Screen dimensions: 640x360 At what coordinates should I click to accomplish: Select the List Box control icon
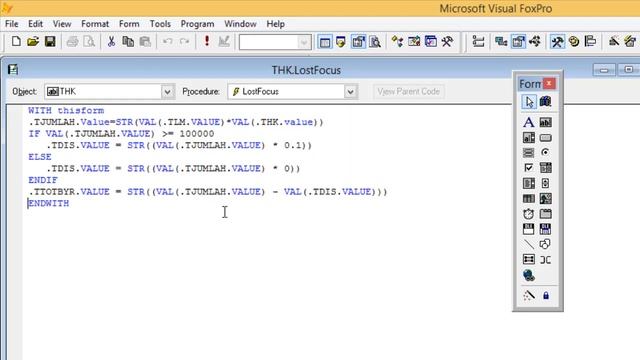529,183
